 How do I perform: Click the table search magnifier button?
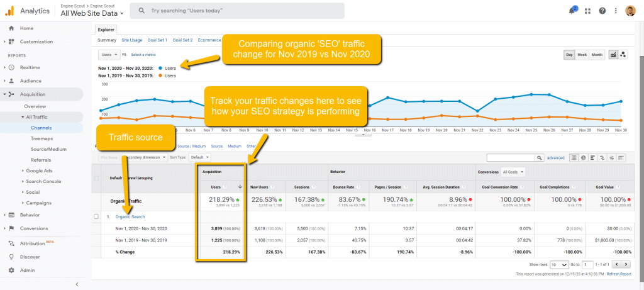tap(540, 157)
